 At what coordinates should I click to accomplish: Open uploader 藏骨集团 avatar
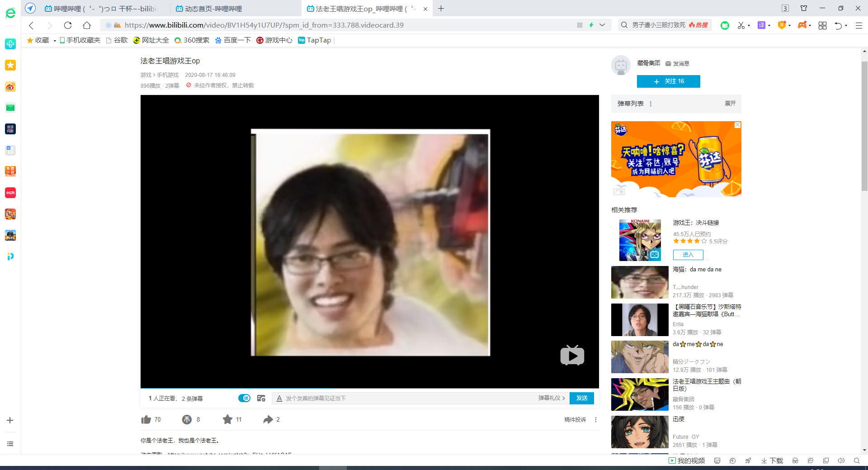click(x=621, y=66)
